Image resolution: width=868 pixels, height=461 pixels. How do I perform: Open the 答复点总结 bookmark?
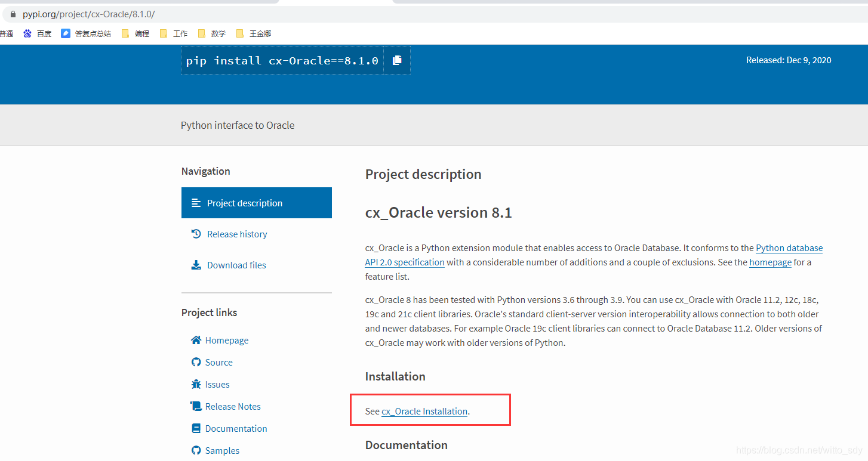pos(86,33)
